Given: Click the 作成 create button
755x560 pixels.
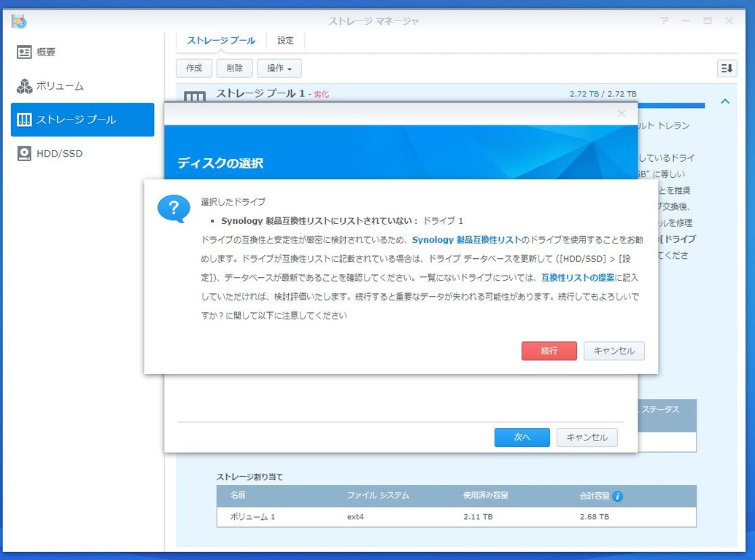Looking at the screenshot, I should coord(194,69).
